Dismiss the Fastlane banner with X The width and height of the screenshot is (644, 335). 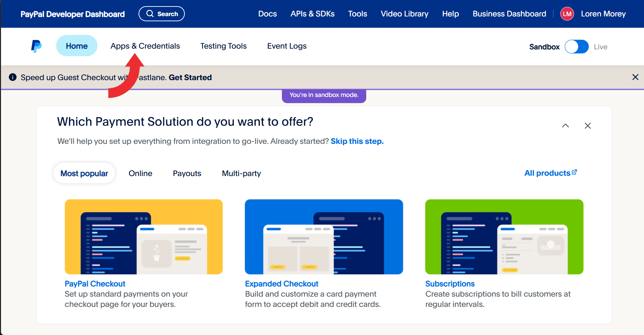pyautogui.click(x=635, y=77)
